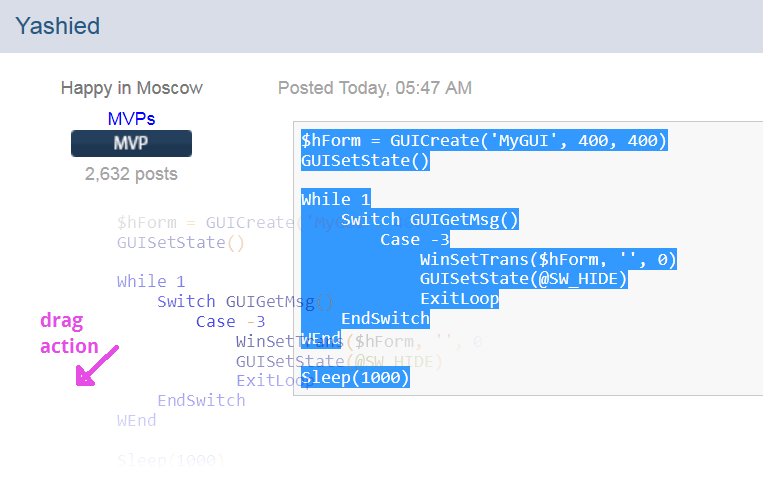Click the 'Happy in Moscow' member title
This screenshot has width=763, height=482.
[x=131, y=88]
